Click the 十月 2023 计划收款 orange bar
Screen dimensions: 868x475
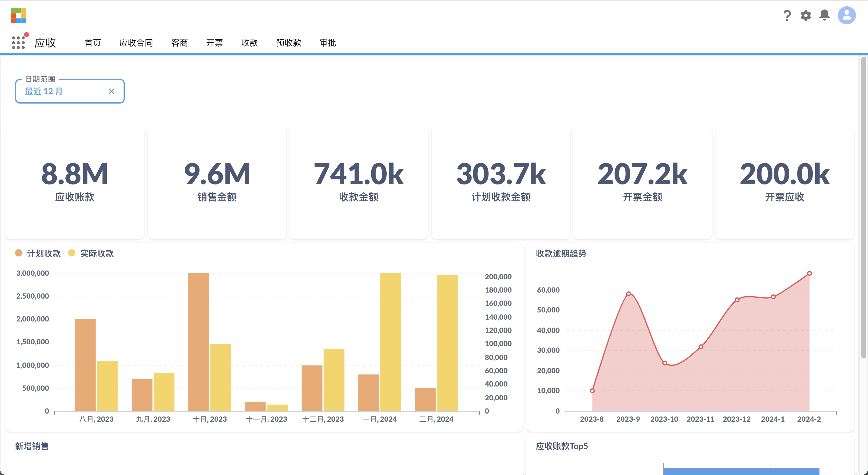(x=199, y=342)
